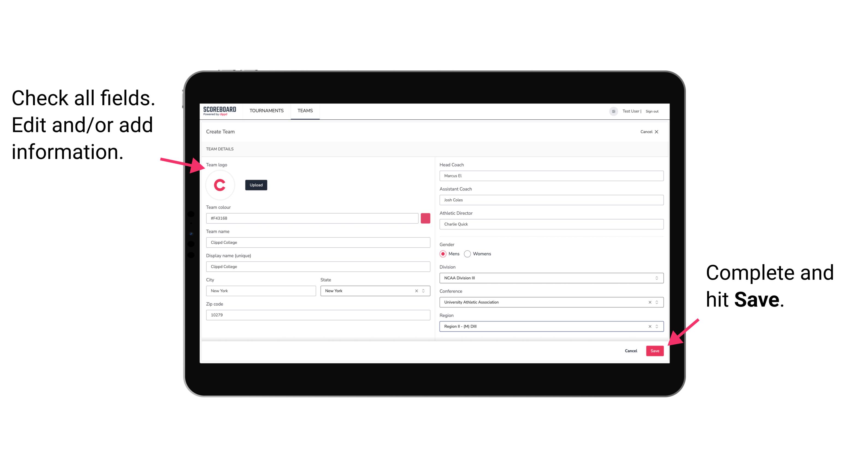Image resolution: width=868 pixels, height=467 pixels.
Task: Click the X to clear Conference field
Action: [648, 303]
